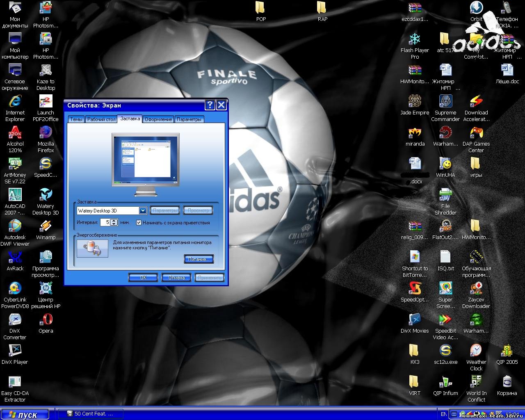
Task: Open the File Shredder desktop icon
Action: pyautogui.click(x=445, y=202)
